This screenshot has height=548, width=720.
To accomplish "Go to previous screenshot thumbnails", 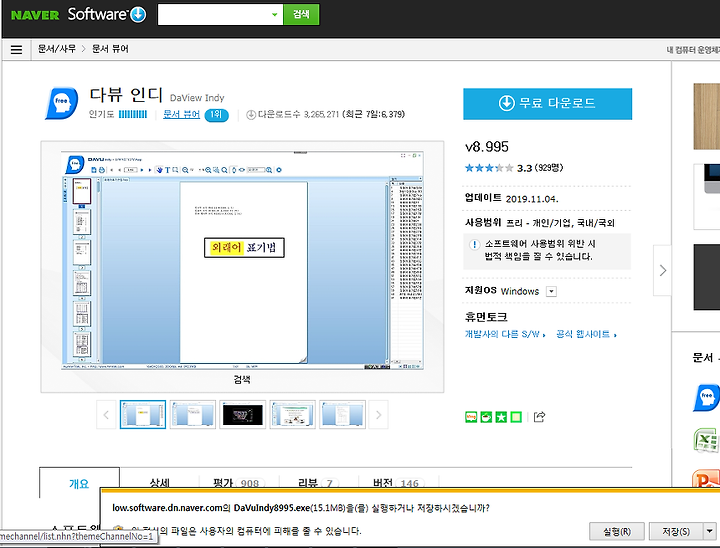I will click(x=106, y=415).
